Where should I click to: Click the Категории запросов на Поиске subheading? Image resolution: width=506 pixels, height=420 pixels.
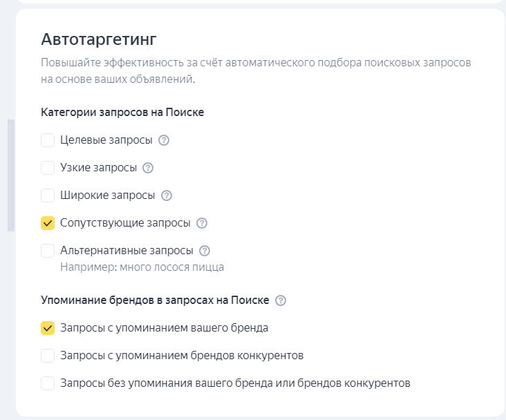(x=122, y=112)
